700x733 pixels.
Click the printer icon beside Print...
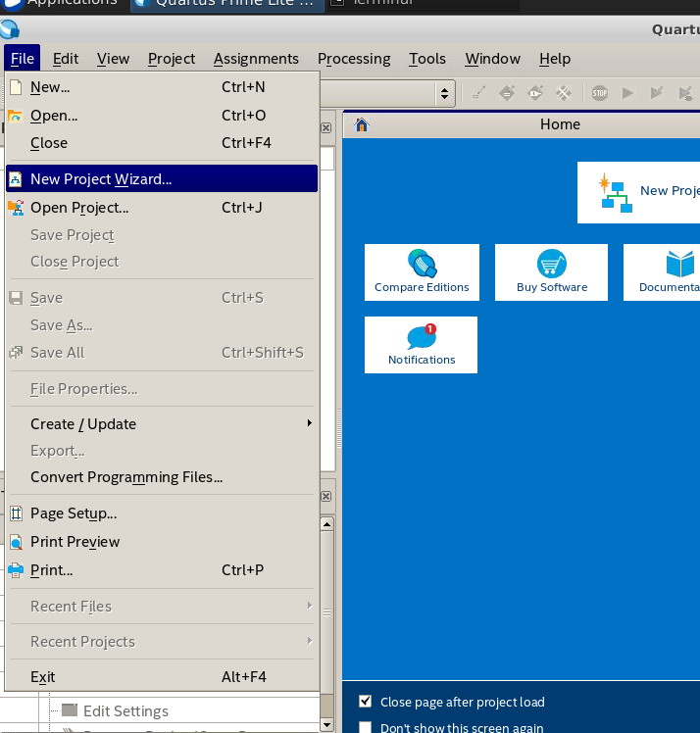[16, 570]
